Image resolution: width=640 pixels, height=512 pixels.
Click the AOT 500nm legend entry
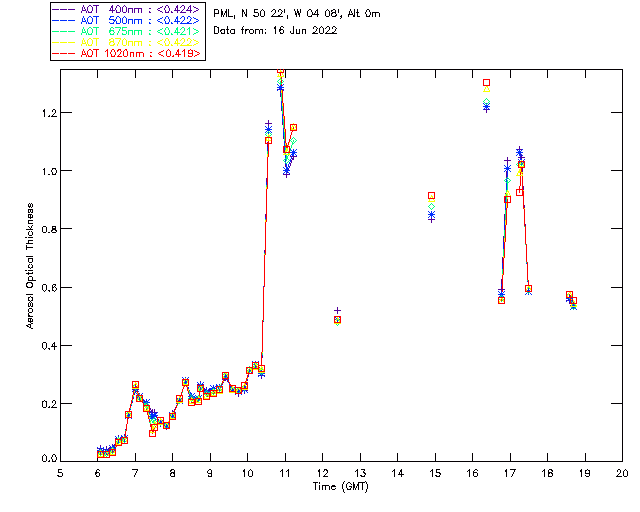[x=127, y=20]
